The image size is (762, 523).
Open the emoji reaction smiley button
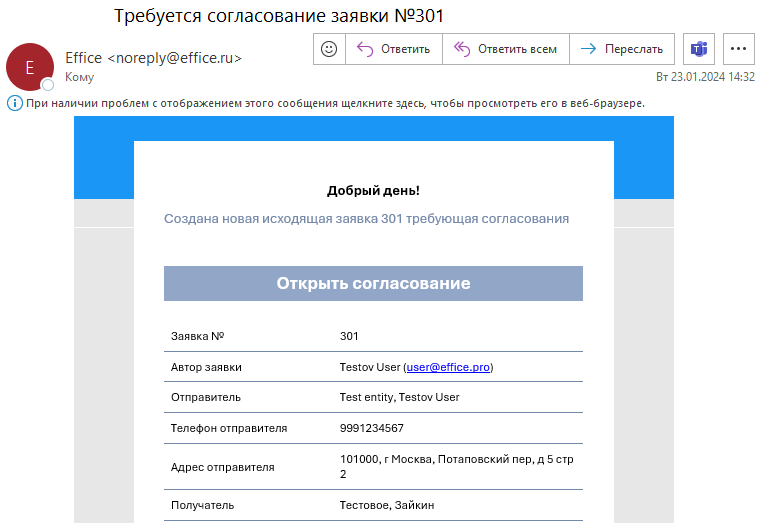pyautogui.click(x=329, y=48)
